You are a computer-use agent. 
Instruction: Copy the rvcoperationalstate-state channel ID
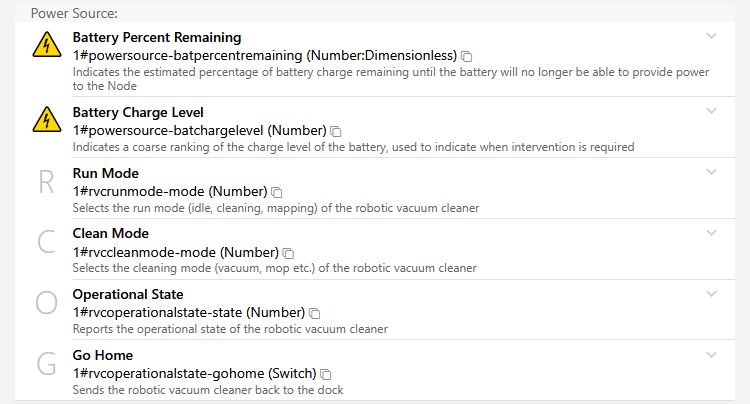(314, 313)
